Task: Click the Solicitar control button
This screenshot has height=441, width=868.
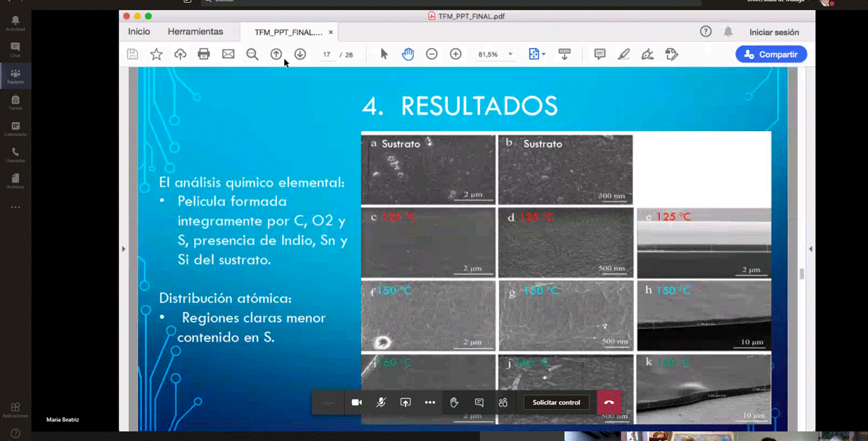Action: (556, 402)
